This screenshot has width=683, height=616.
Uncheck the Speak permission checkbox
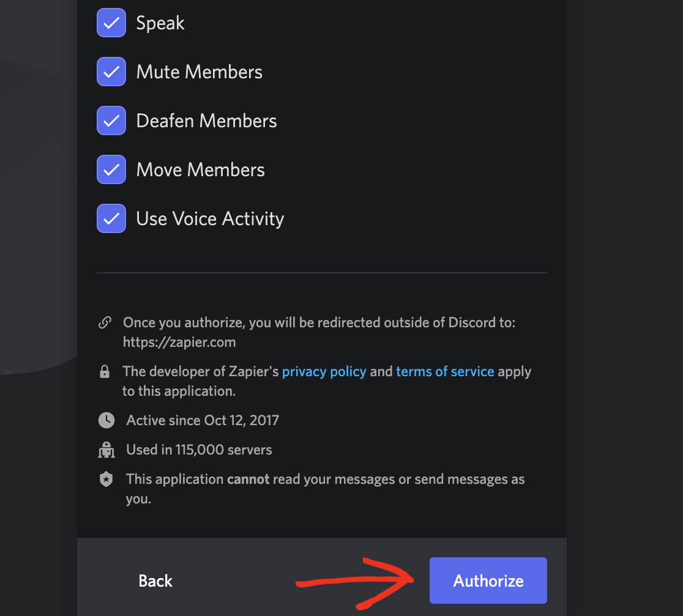point(111,23)
